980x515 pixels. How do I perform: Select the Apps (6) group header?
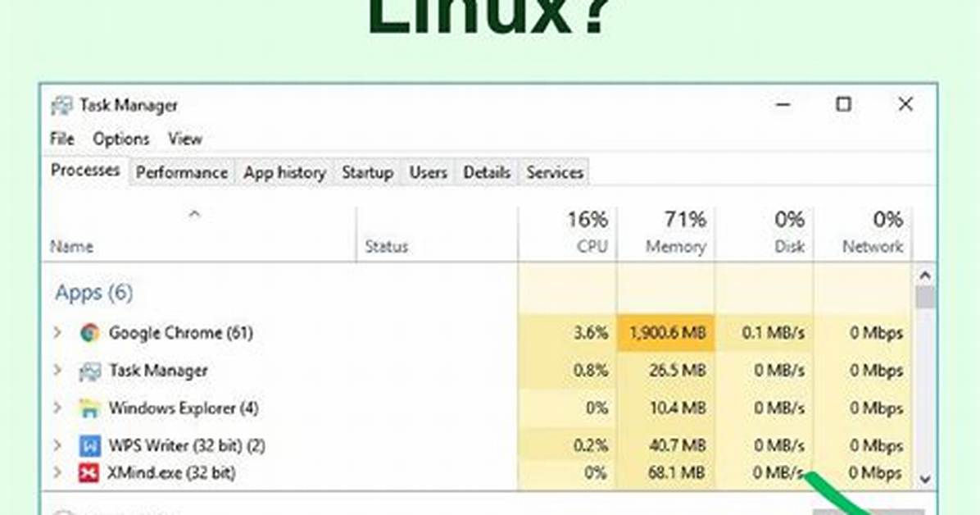coord(93,293)
